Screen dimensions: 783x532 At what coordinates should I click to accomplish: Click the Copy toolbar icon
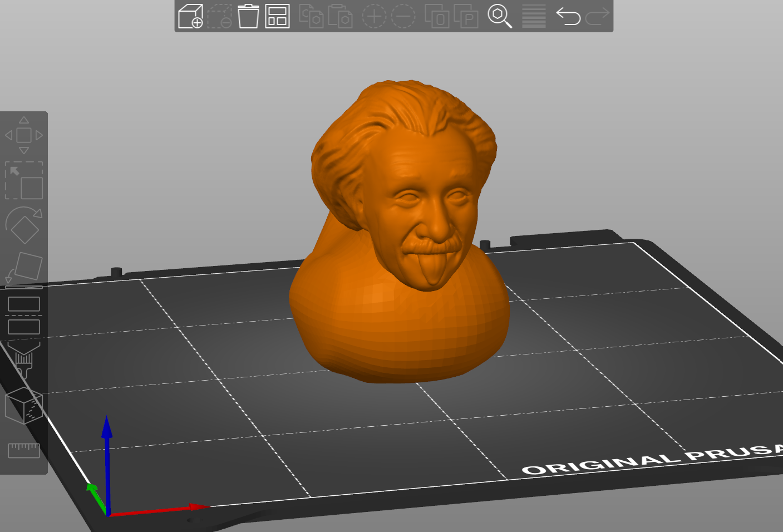tap(311, 16)
